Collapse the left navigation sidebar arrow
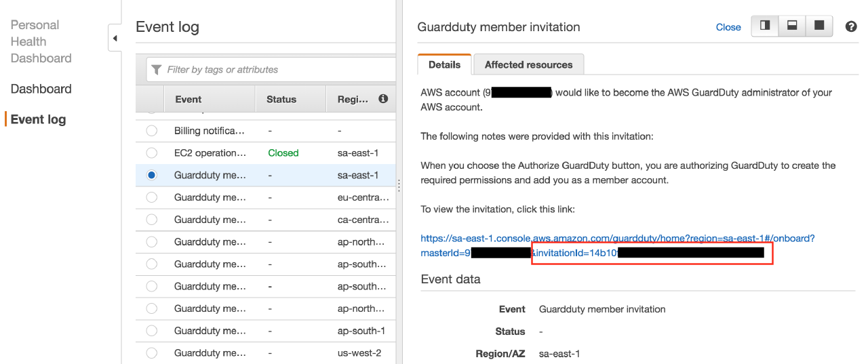868x364 pixels. [115, 38]
